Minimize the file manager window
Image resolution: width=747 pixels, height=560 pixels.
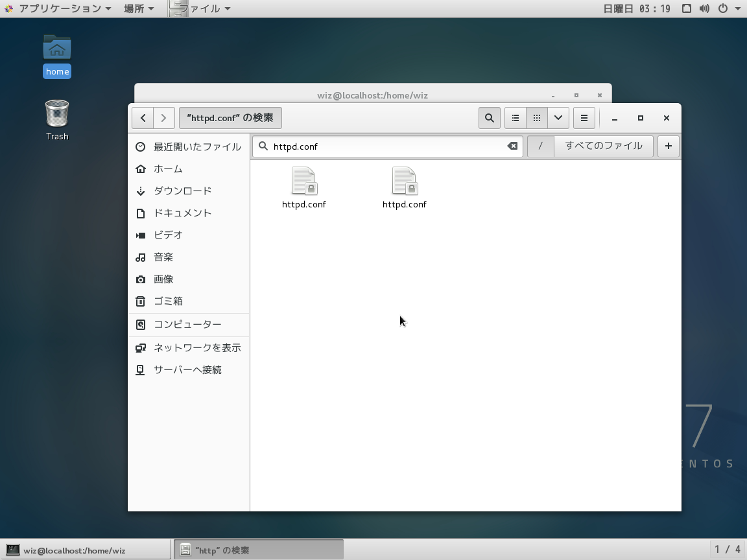pyautogui.click(x=615, y=118)
